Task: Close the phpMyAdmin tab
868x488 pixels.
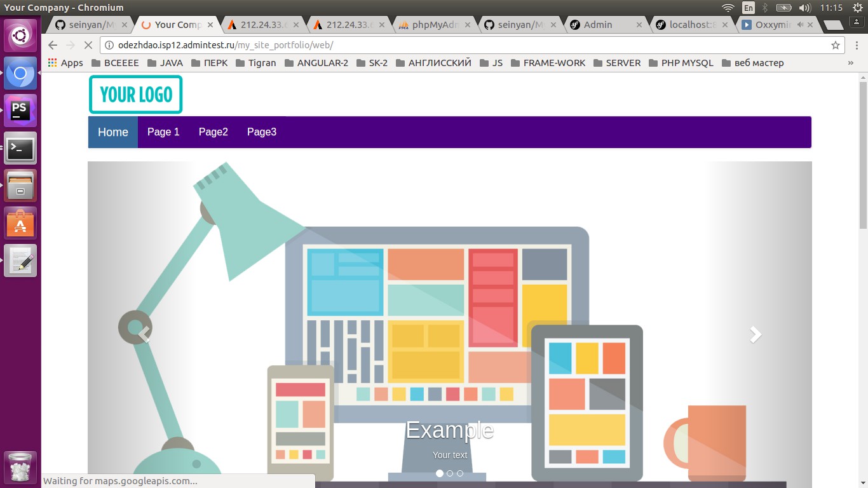Action: [468, 25]
